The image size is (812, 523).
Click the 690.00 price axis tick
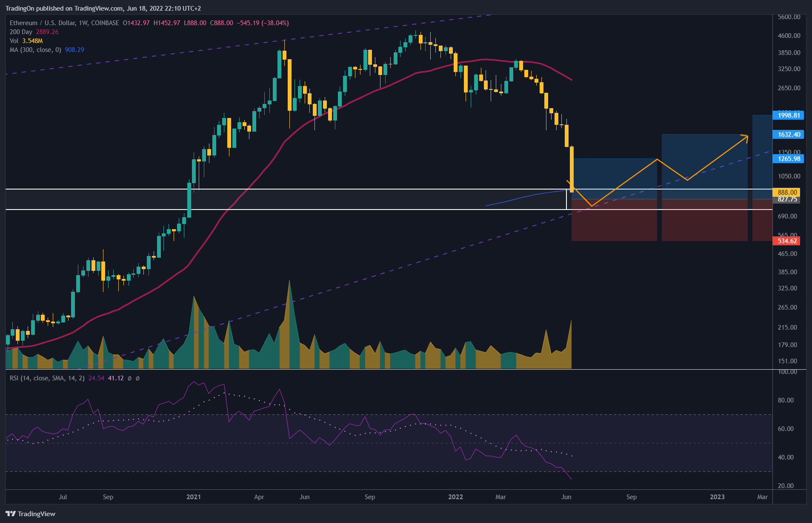coord(787,216)
